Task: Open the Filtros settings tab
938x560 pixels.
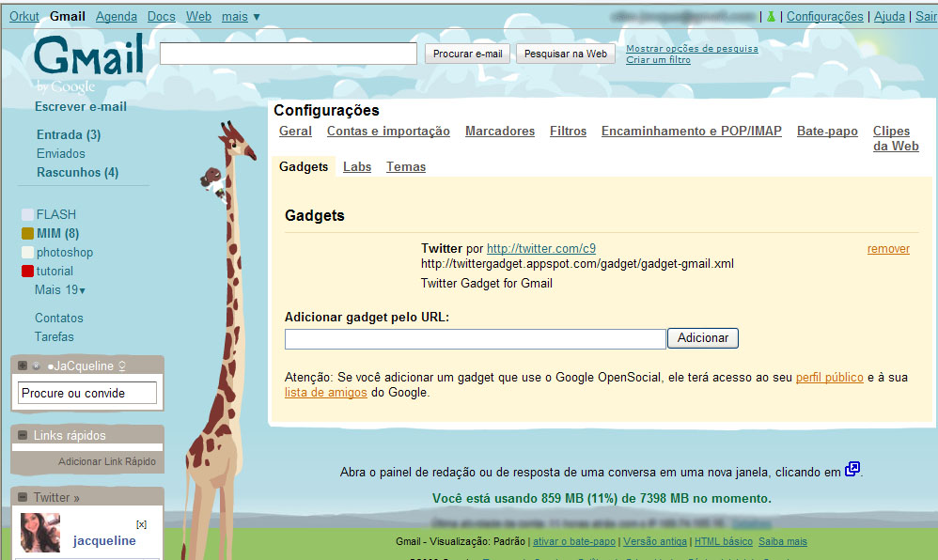Action: point(569,131)
